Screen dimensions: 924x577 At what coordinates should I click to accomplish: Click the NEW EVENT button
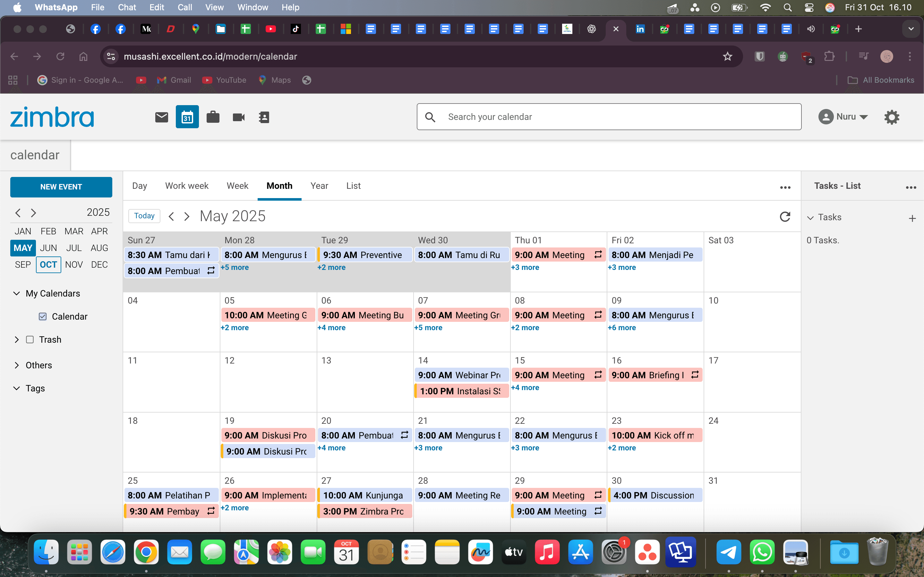click(61, 187)
